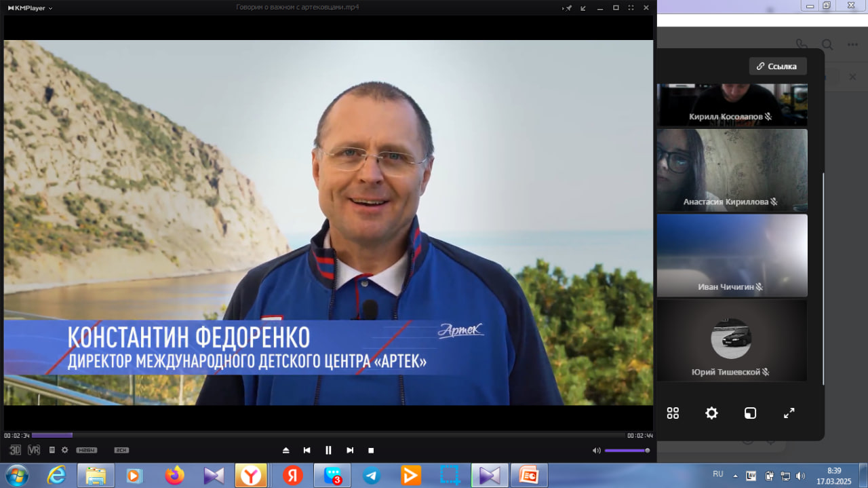The image size is (868, 488).
Task: Launch Internet Explorer from taskbar
Action: point(56,476)
